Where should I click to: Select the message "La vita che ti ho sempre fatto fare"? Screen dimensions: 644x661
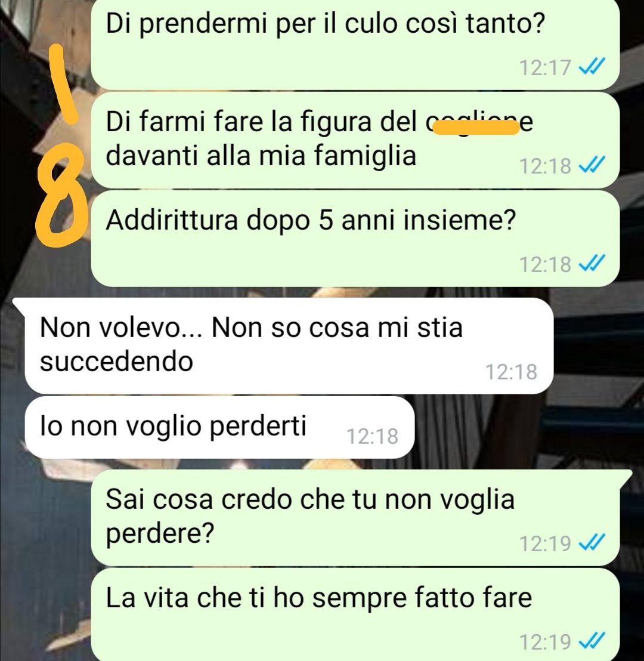pos(355,614)
